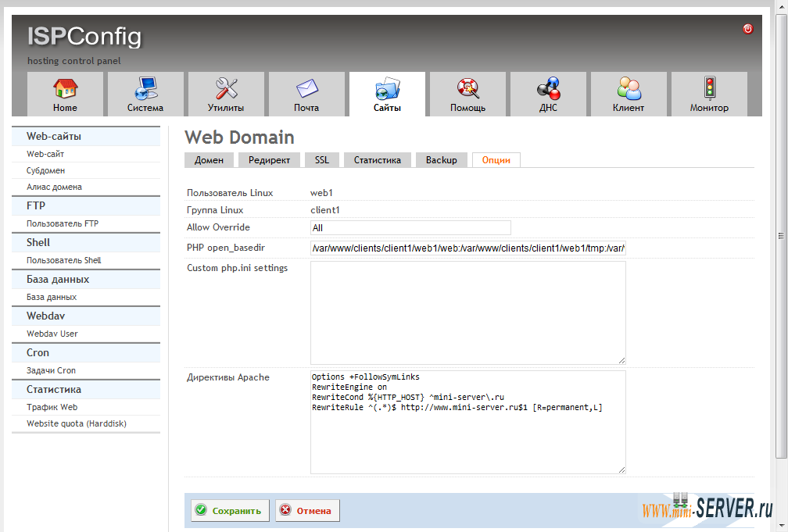Viewport: 788px width, 532px height.
Task: Open the ДНС module icon
Action: 548,88
